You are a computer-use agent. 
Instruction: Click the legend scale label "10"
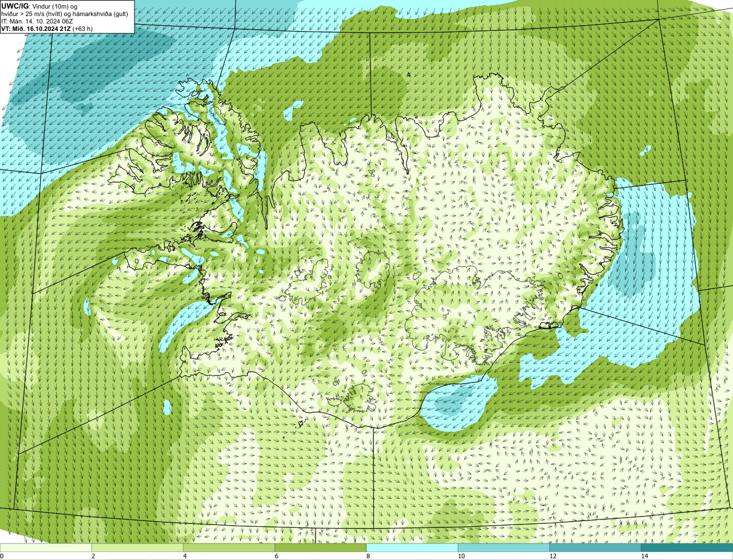(461, 556)
